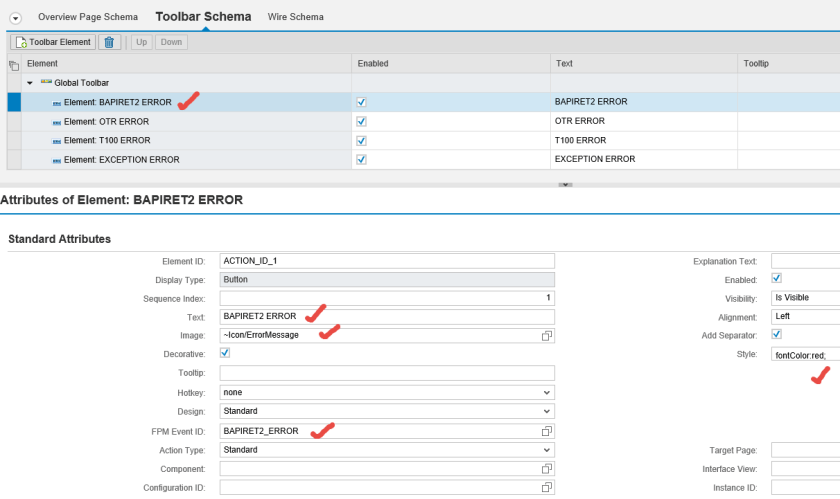The image size is (840, 499).
Task: Click the panel splitter handle below table
Action: (565, 184)
